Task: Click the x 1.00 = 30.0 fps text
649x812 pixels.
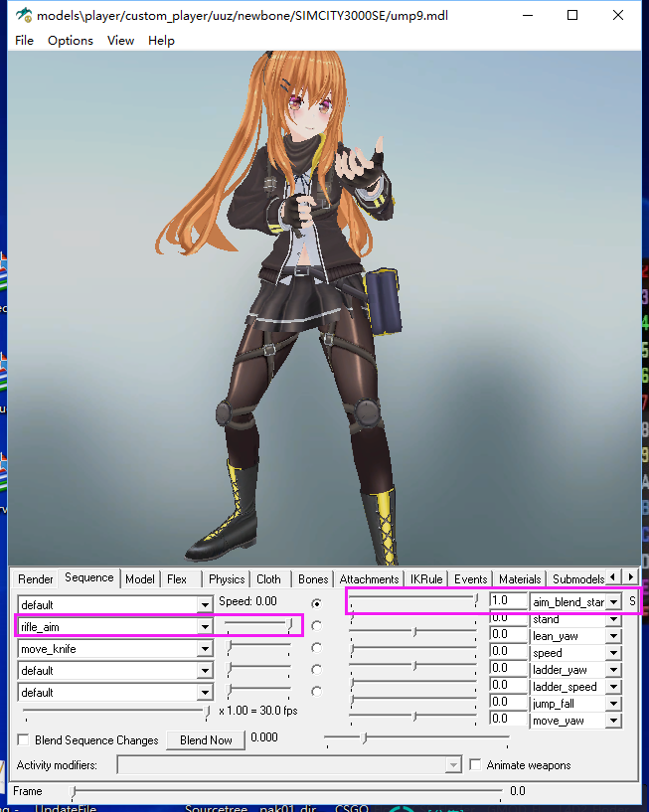Action: point(258,711)
